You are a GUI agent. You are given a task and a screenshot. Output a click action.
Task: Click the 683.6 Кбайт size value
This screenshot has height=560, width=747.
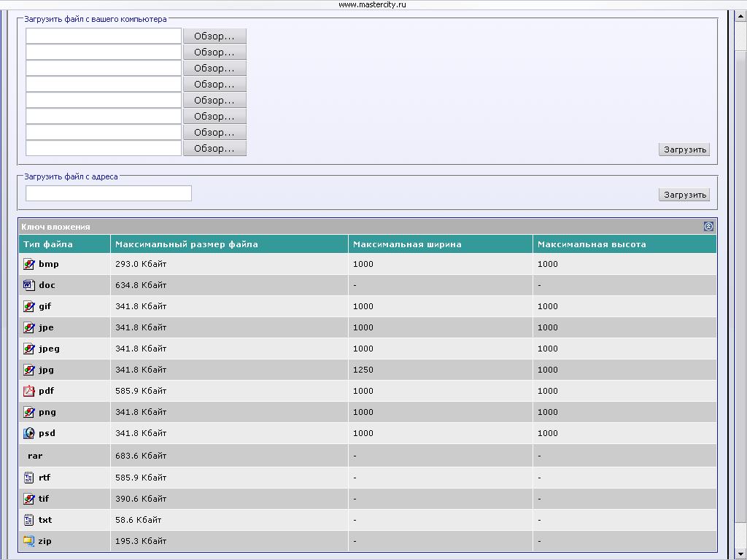(x=141, y=456)
